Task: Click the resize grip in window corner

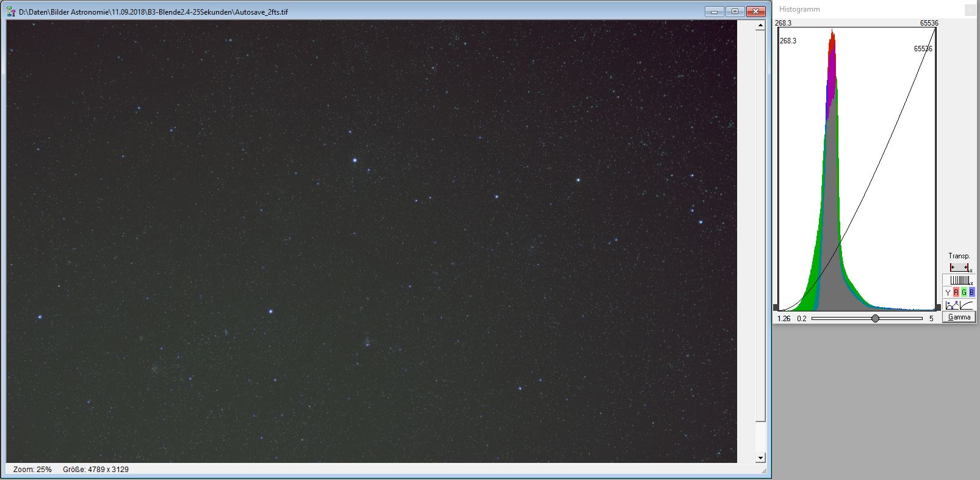Action: tap(763, 471)
